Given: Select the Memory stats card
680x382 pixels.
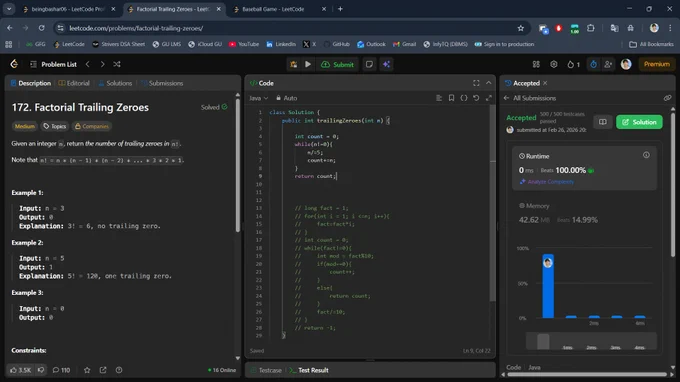Looking at the screenshot, I should [x=584, y=214].
